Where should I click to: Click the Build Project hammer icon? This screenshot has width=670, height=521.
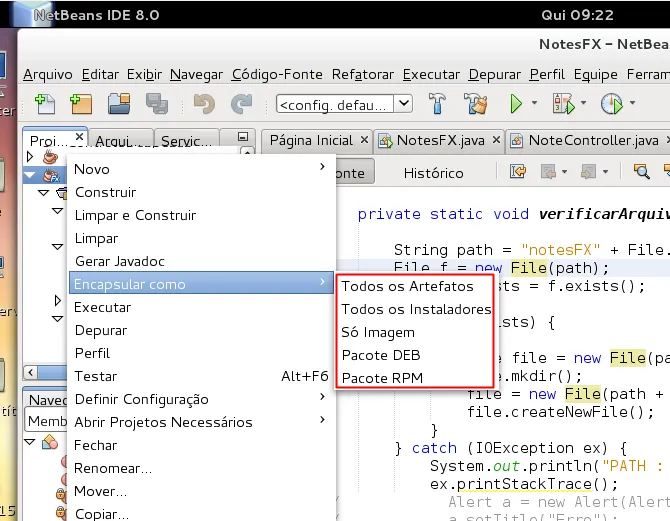[x=437, y=104]
